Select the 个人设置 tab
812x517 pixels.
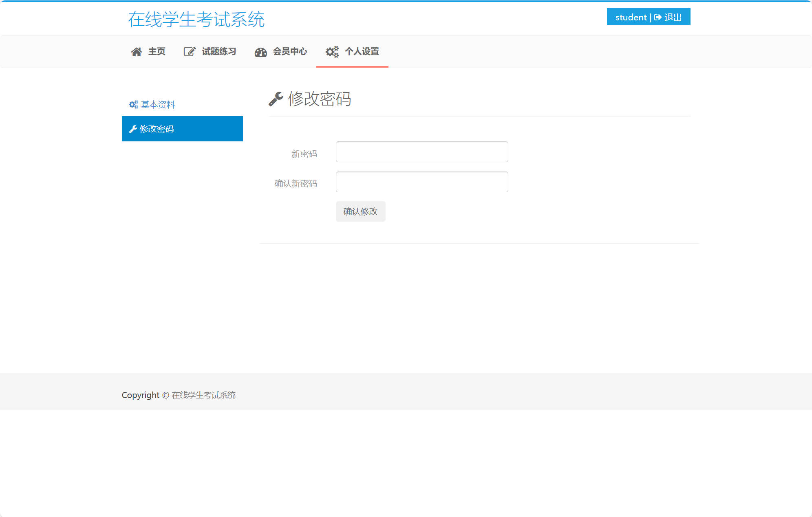362,52
